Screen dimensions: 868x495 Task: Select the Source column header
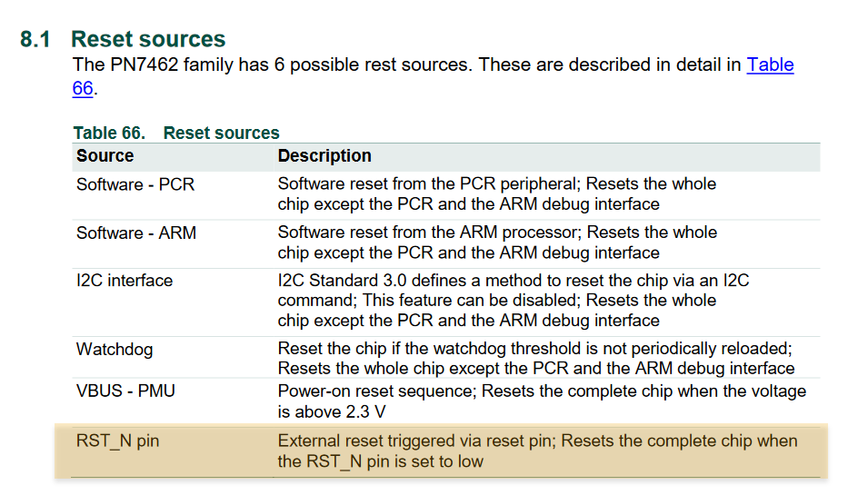(x=105, y=156)
